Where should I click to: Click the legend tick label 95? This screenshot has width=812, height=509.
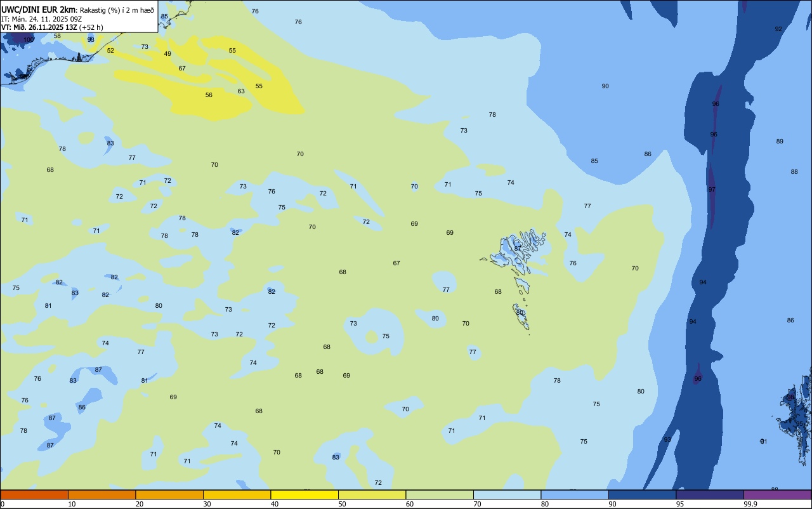[x=680, y=504]
